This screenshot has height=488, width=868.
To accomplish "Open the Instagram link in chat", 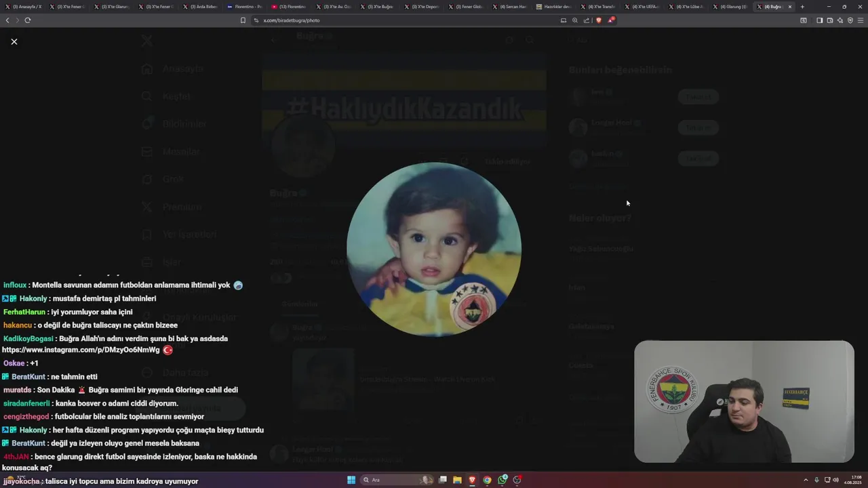I will (x=81, y=350).
